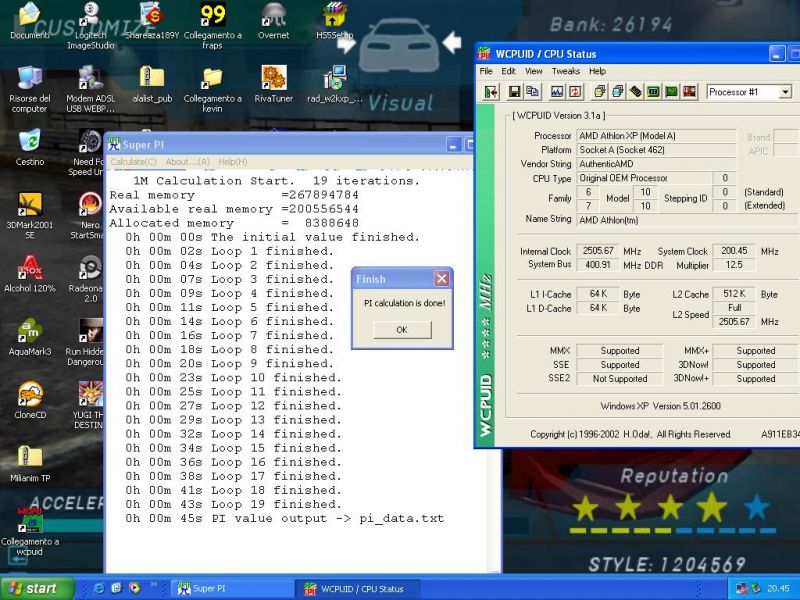Open the Help menu in WCPUID
The width and height of the screenshot is (800, 600).
[x=597, y=71]
